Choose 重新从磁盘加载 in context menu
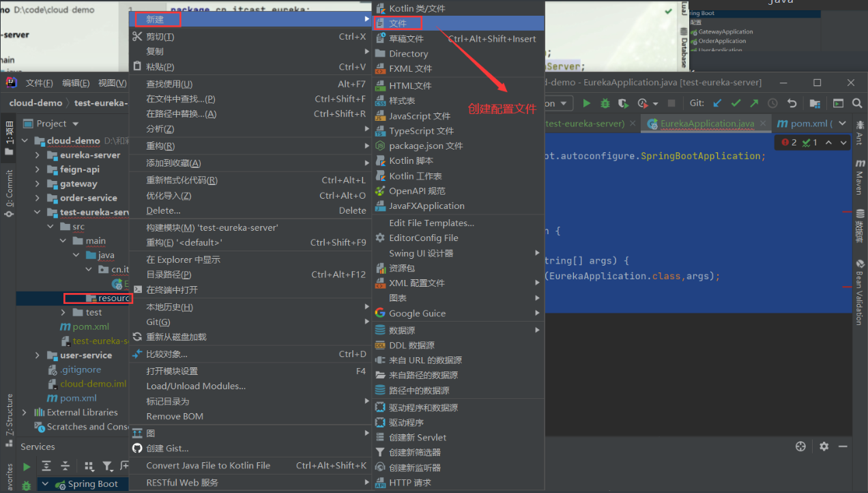 point(250,337)
